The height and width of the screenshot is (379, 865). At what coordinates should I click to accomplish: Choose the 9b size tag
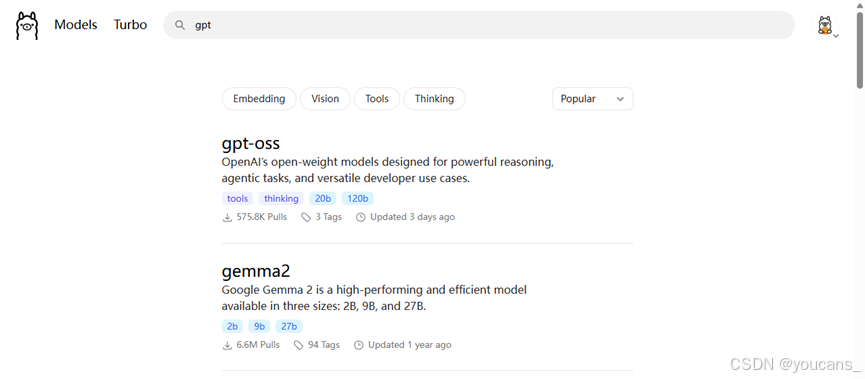point(259,327)
